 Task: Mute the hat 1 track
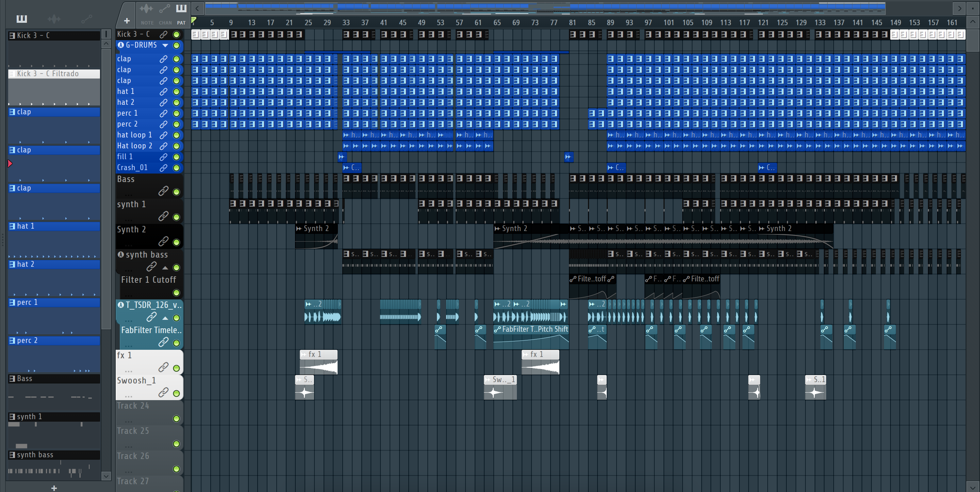[x=176, y=92]
